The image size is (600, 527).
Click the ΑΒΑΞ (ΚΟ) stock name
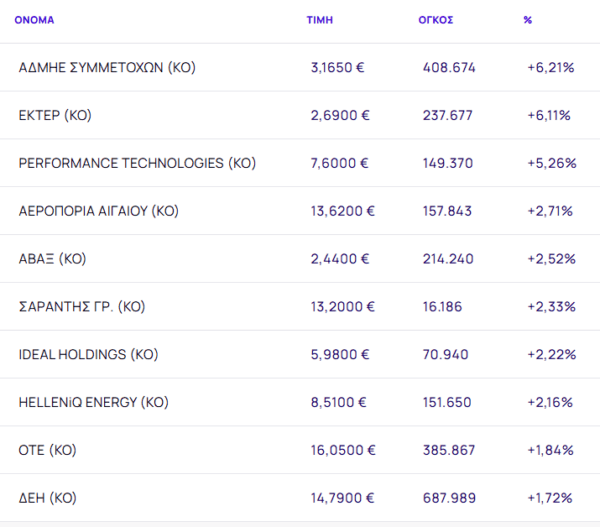point(53,259)
